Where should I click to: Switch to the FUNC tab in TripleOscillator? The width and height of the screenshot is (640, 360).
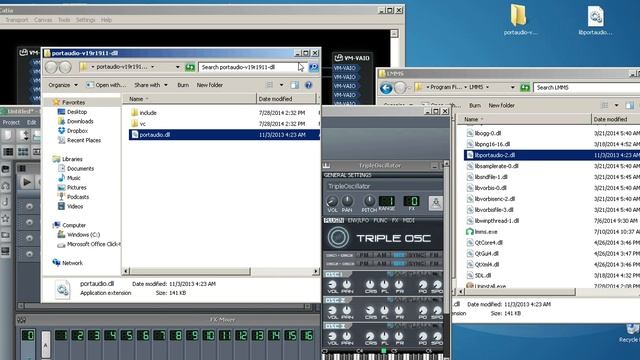click(x=380, y=220)
